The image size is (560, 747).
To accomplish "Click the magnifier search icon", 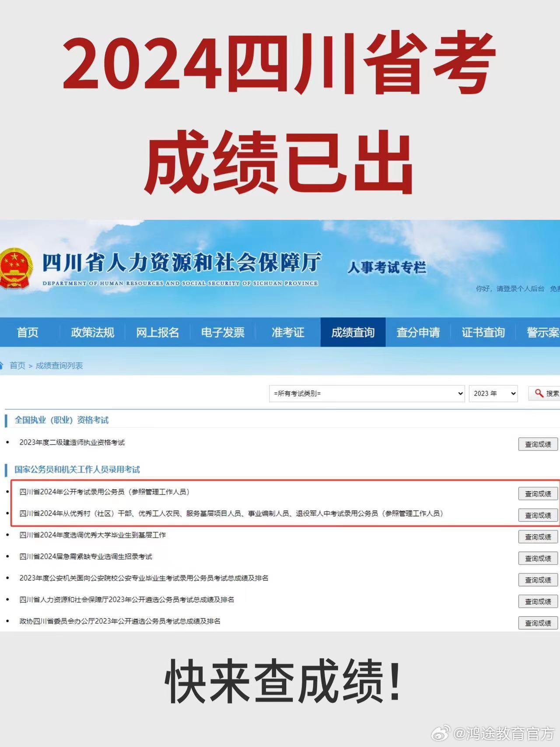I will click(x=539, y=393).
